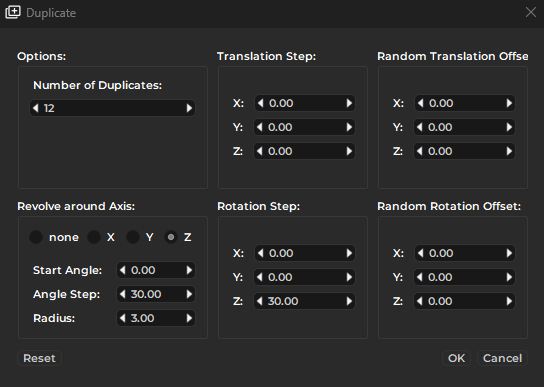Increase Number of Duplicates with right arrow
This screenshot has height=387, width=544.
[x=189, y=108]
